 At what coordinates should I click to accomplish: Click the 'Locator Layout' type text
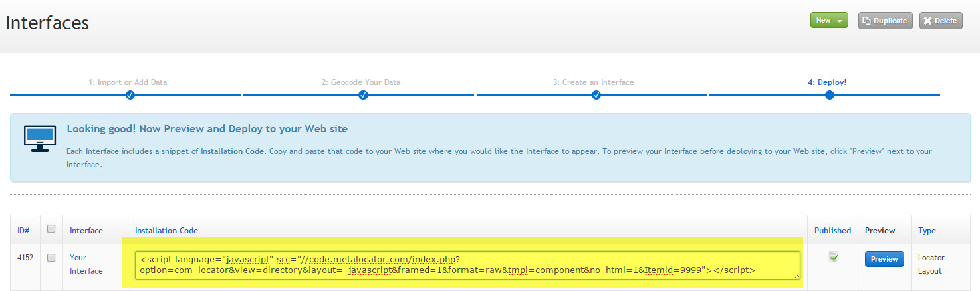click(931, 264)
